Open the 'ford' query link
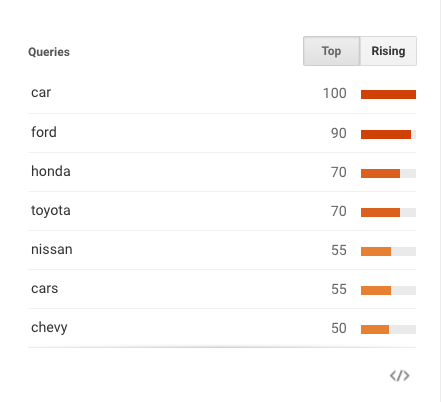Viewport: 441px width, 402px height. 44,132
